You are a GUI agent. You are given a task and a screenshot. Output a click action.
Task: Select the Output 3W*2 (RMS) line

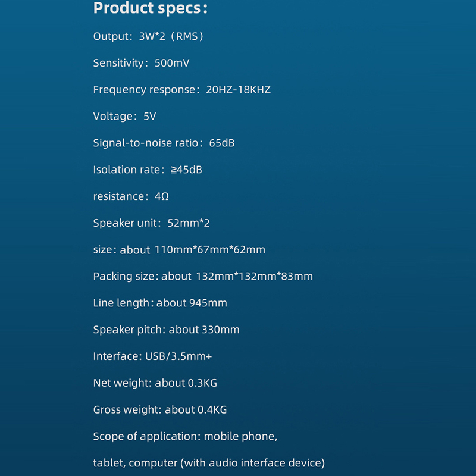149,36
